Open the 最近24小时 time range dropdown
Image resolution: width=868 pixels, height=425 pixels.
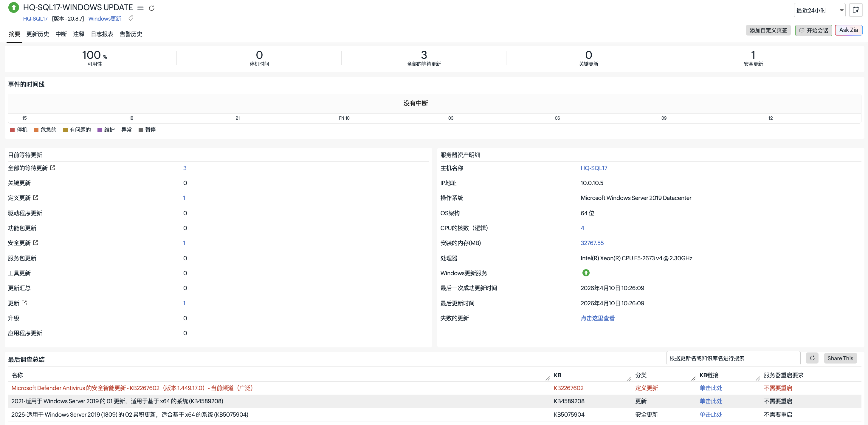tap(819, 10)
